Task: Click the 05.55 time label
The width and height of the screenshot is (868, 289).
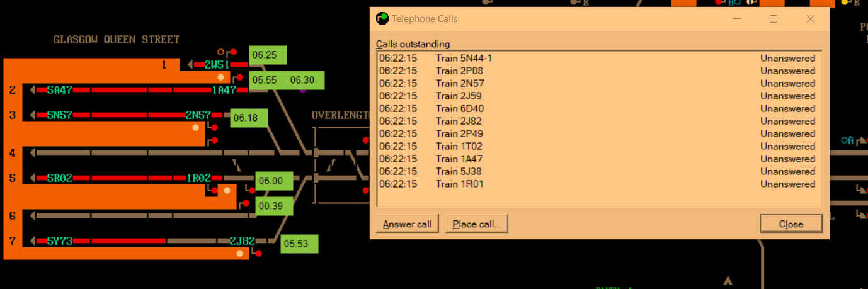Action: (265, 81)
